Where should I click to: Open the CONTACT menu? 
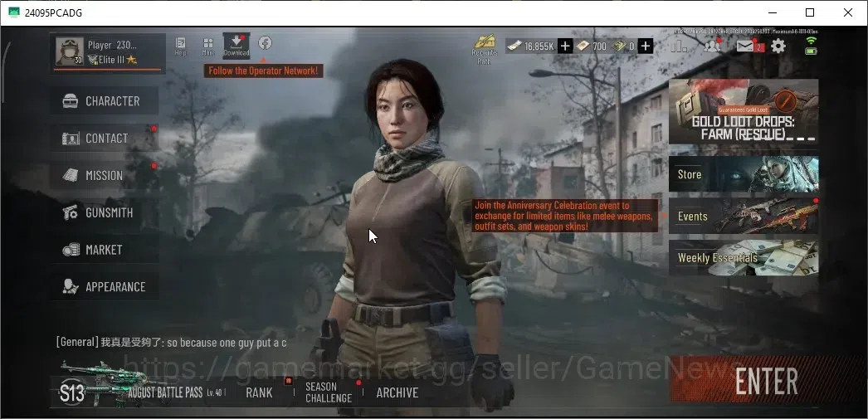(x=104, y=139)
